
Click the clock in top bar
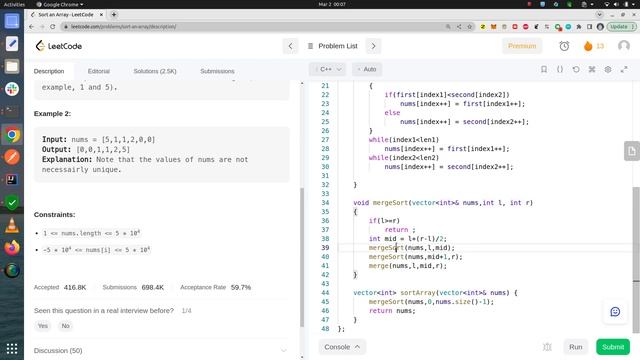(332, 4)
